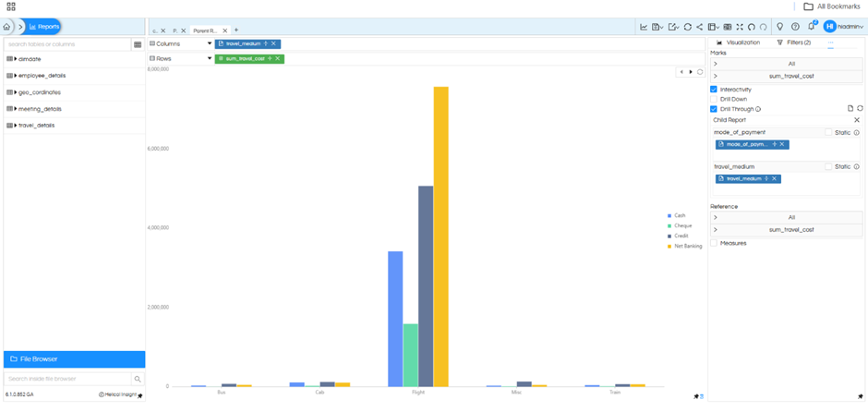The width and height of the screenshot is (868, 412).
Task: Expand the travel_details table
Action: 16,125
